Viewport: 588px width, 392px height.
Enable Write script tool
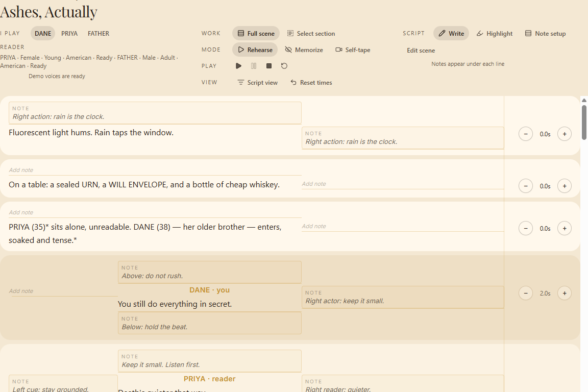pyautogui.click(x=451, y=33)
